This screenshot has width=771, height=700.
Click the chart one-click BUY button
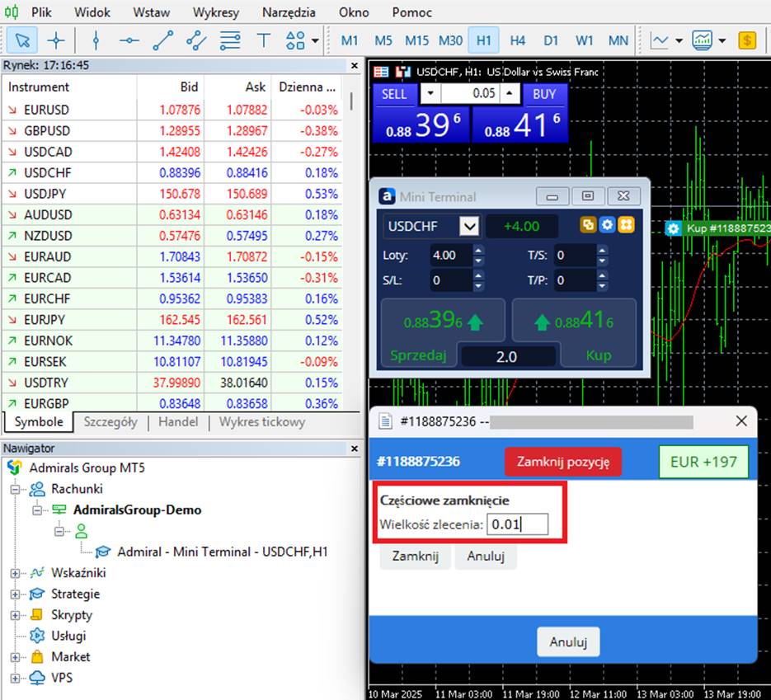544,94
